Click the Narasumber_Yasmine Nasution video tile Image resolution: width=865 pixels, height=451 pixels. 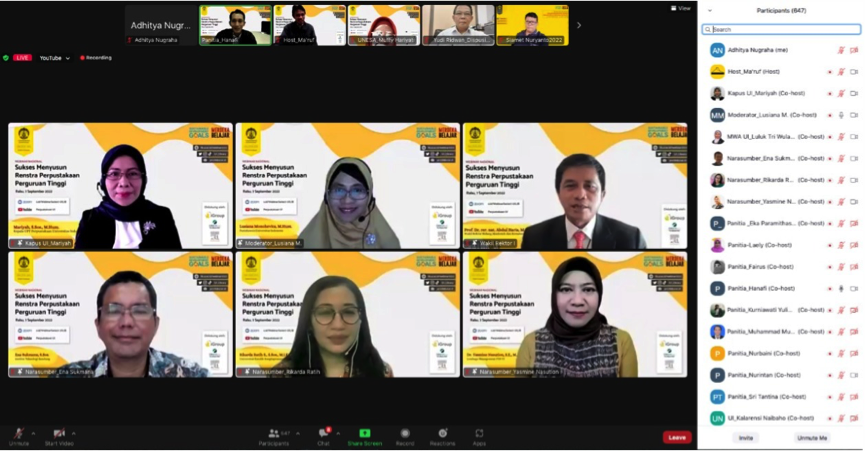pyautogui.click(x=575, y=315)
